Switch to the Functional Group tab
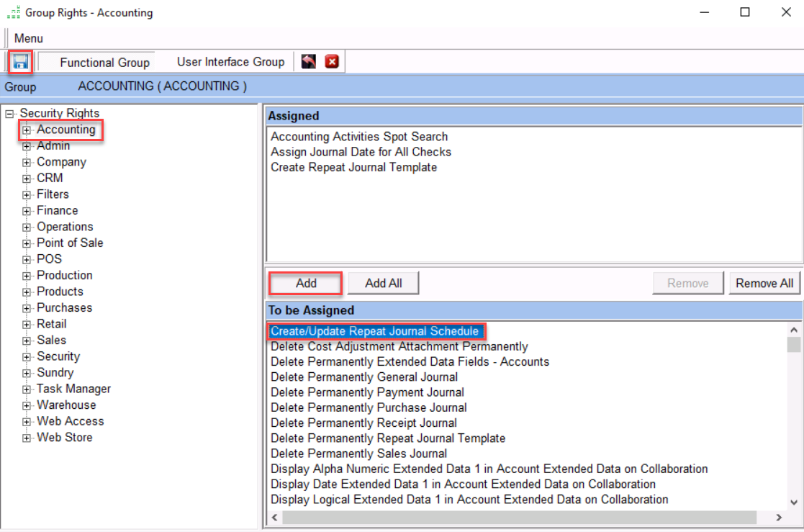Viewport: 804px width, 532px height. tap(104, 63)
